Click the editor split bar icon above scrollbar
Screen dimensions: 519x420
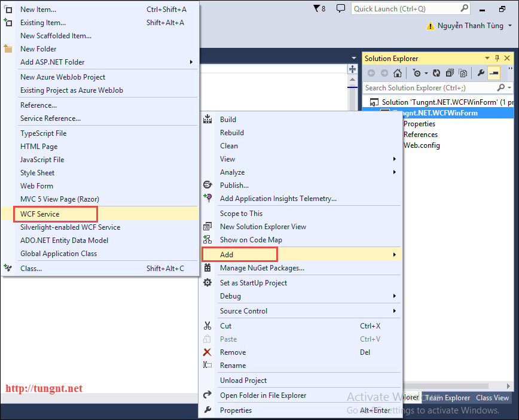point(353,69)
